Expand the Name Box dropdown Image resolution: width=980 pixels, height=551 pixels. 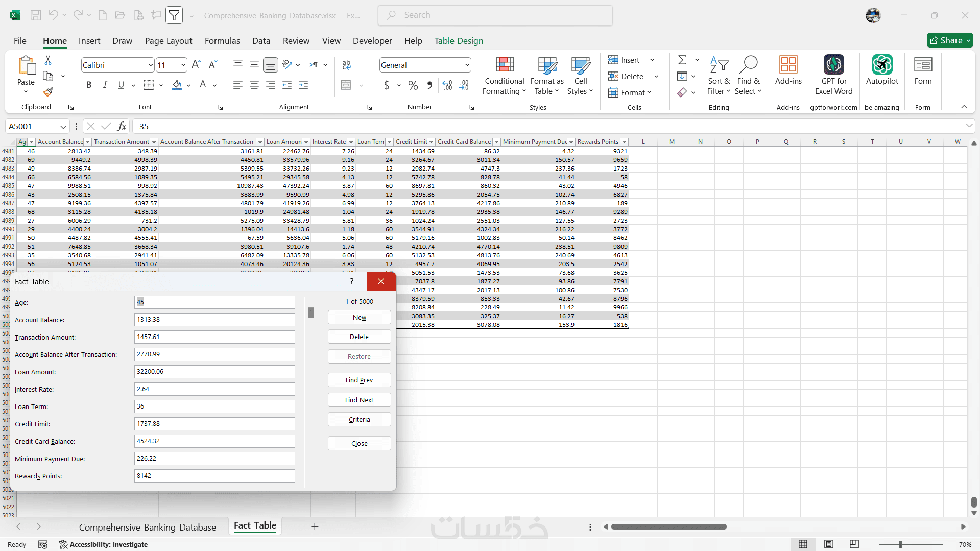pos(63,127)
